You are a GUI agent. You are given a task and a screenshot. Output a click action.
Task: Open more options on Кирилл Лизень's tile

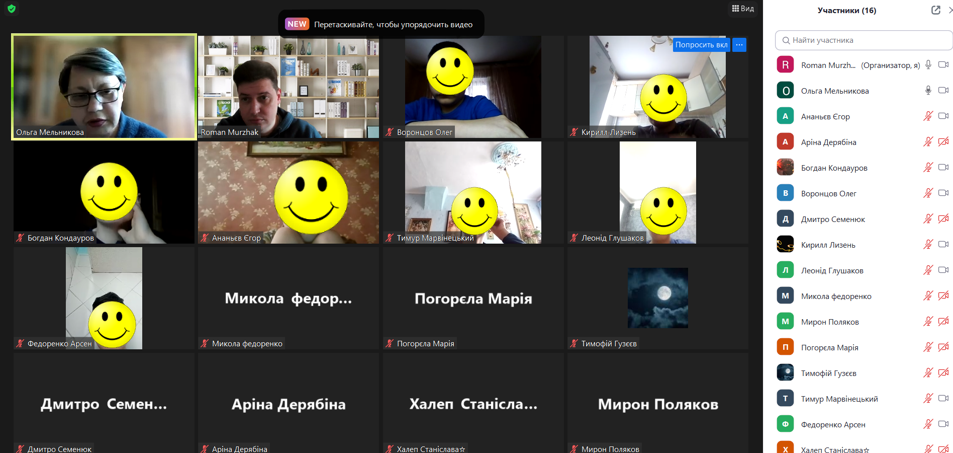[x=739, y=45]
